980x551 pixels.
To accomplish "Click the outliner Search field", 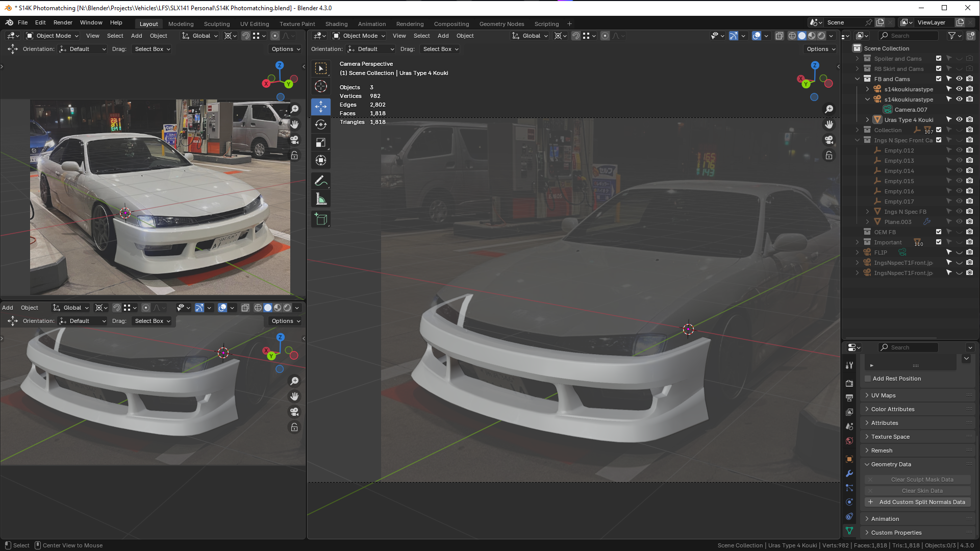I will (908, 36).
